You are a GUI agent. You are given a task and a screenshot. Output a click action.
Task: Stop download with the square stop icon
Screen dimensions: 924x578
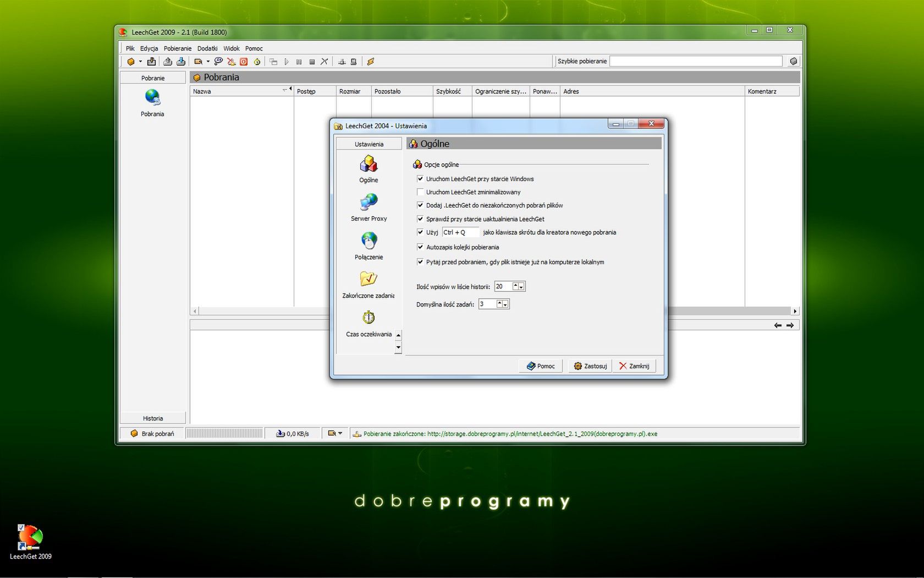tap(312, 62)
